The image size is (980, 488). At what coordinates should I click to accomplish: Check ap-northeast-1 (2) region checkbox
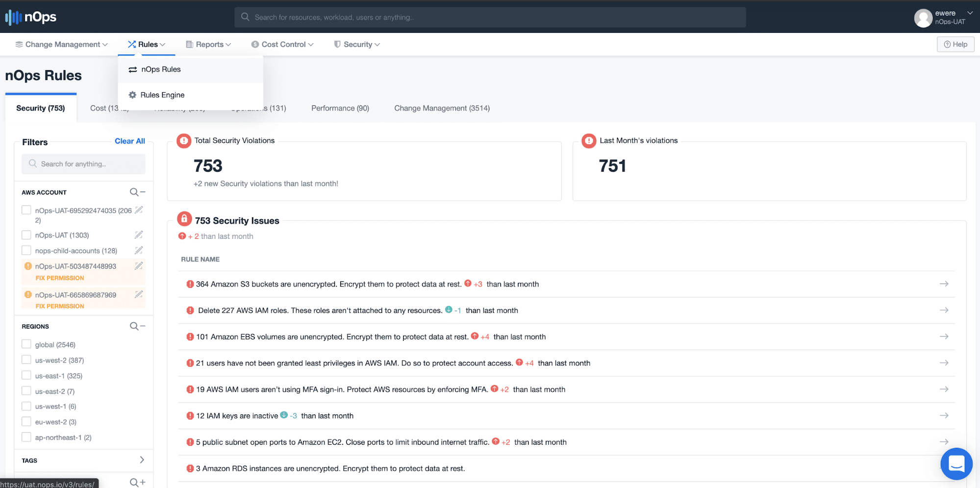(26, 437)
